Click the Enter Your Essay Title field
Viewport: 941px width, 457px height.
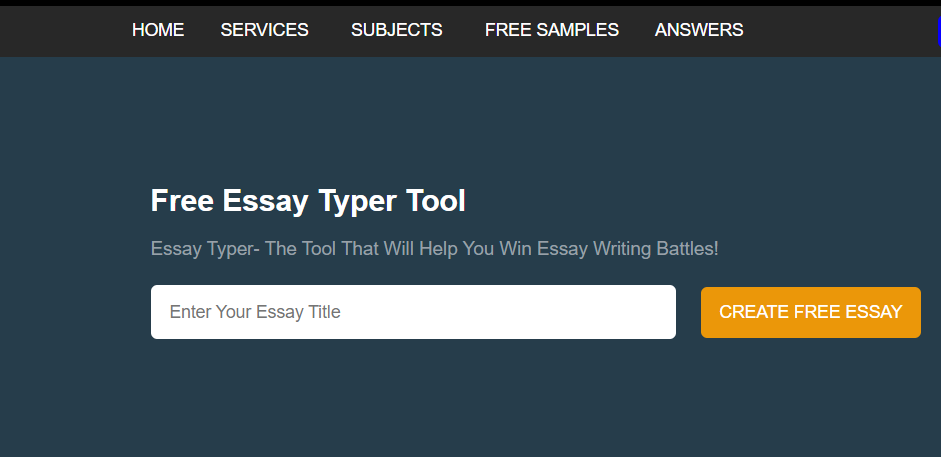(413, 312)
